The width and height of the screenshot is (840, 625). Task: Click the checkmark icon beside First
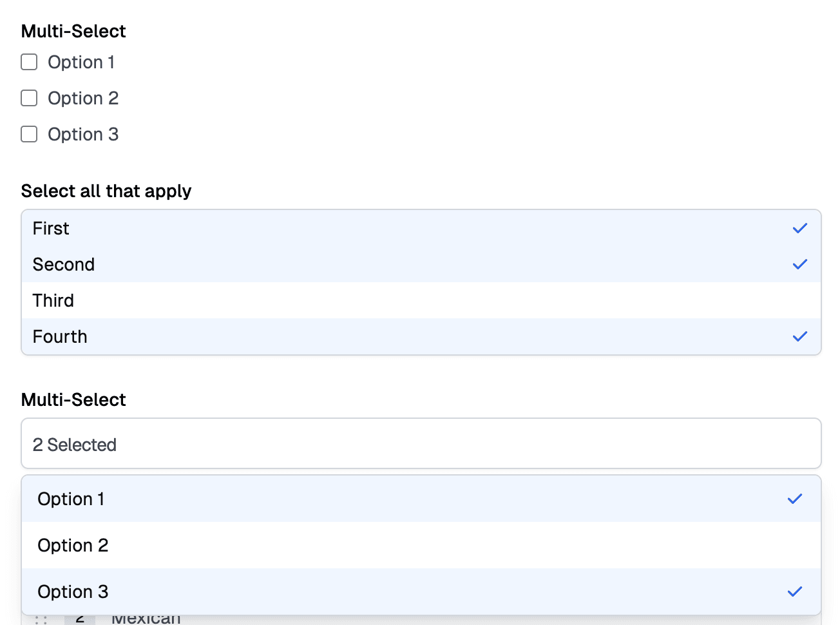click(x=800, y=228)
